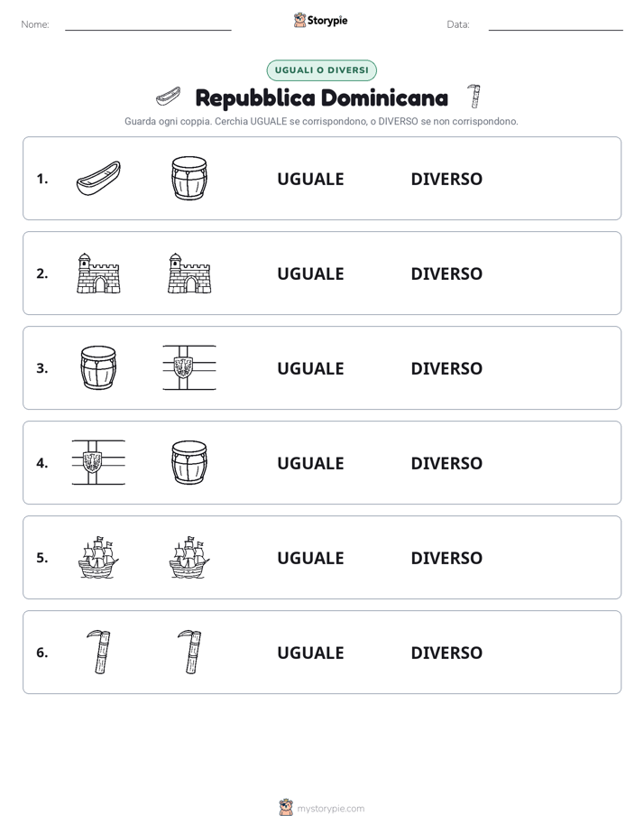The width and height of the screenshot is (644, 834).
Task: Pick UGUALE for row 6
Action: click(x=310, y=653)
